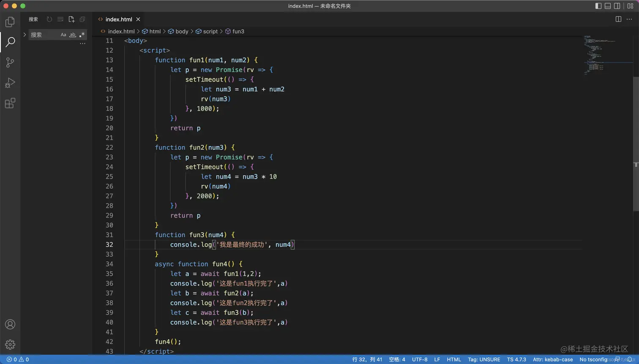
Task: Toggle search details ellipsis under search box
Action: [82, 43]
